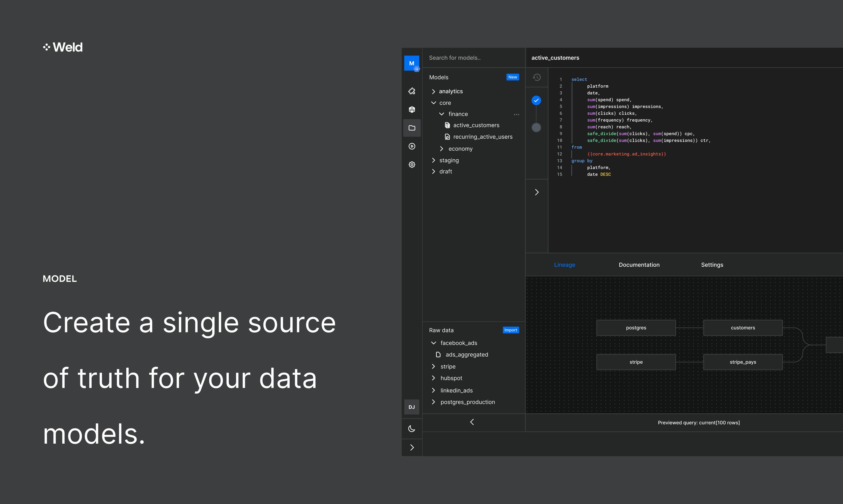Click the Raw data section heading
Image resolution: width=843 pixels, height=504 pixels.
point(441,330)
